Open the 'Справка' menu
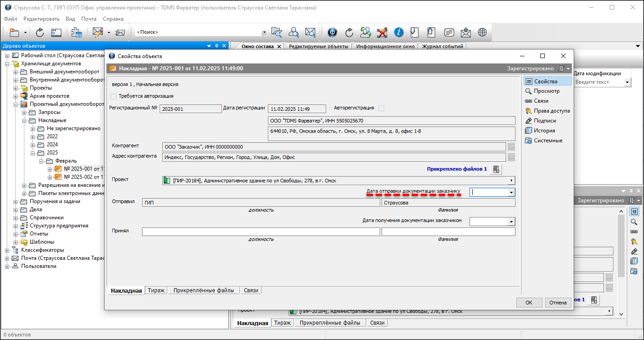This screenshot has height=340, width=644. pyautogui.click(x=113, y=19)
